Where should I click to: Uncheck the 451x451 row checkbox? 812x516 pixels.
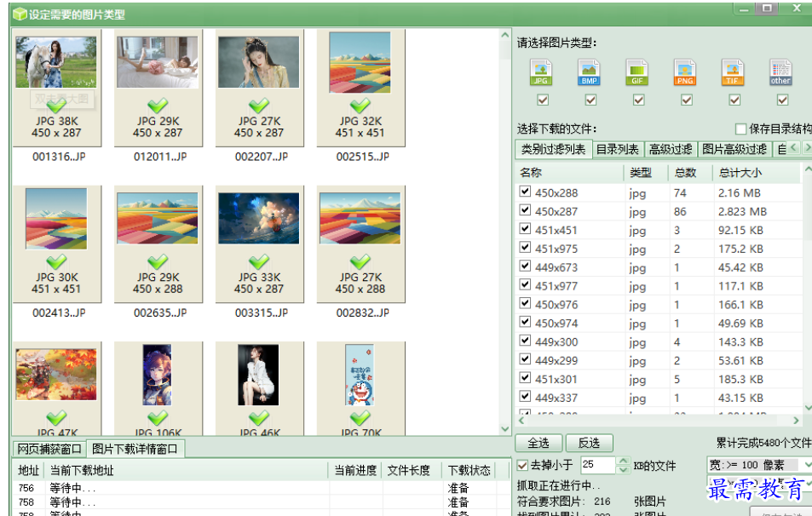[x=525, y=229]
